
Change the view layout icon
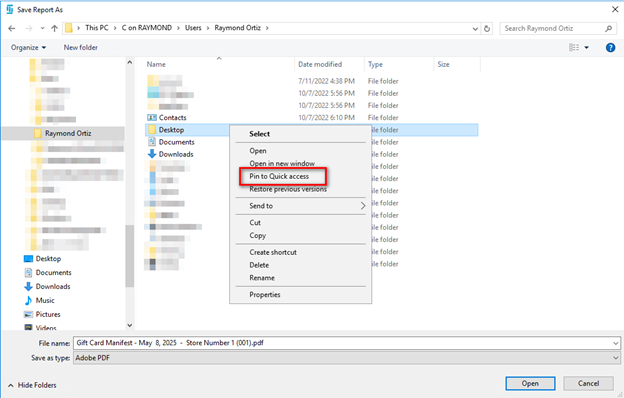574,47
